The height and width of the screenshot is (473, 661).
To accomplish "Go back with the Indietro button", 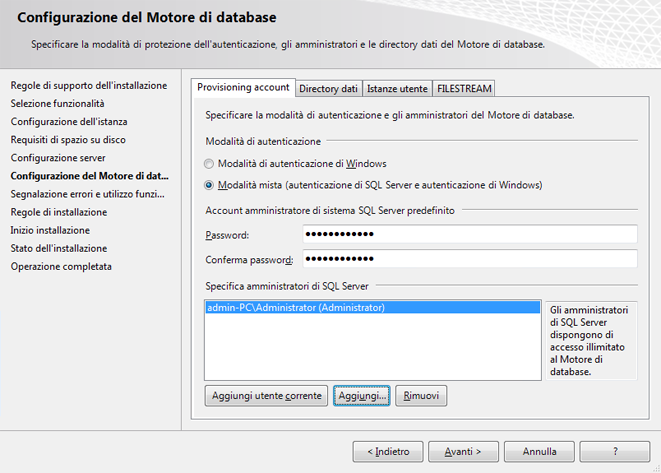I will click(388, 452).
